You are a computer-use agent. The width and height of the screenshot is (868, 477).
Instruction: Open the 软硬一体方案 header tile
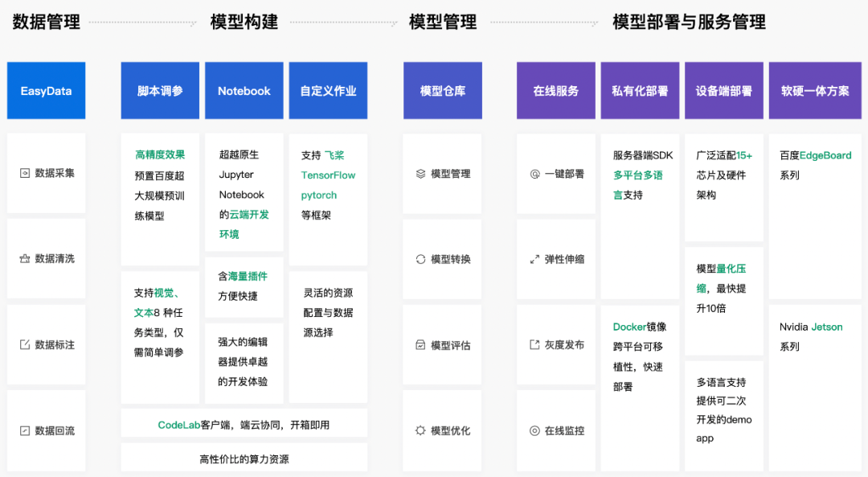(816, 90)
